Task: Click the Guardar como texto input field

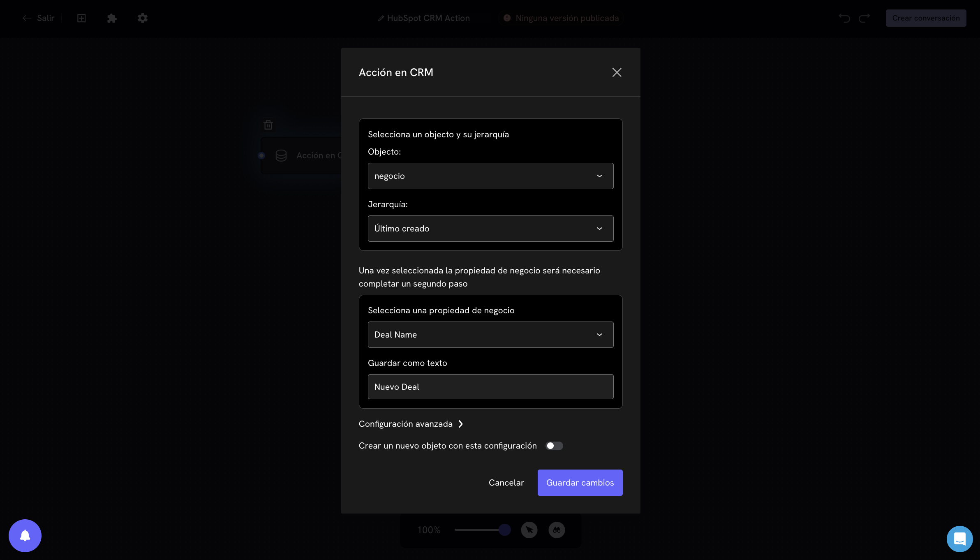Action: 490,386
